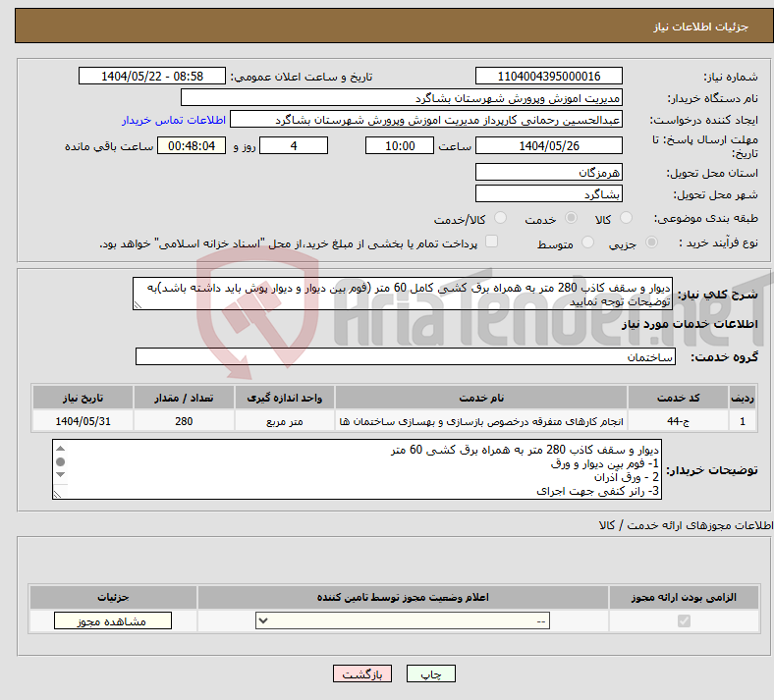The height and width of the screenshot is (700, 774).
Task: Click the اعلام وضعیت مجوز header
Action: pos(403,597)
